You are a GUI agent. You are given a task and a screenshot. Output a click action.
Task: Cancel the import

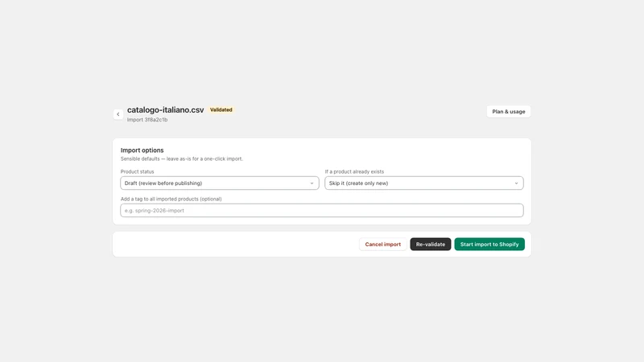coord(383,245)
